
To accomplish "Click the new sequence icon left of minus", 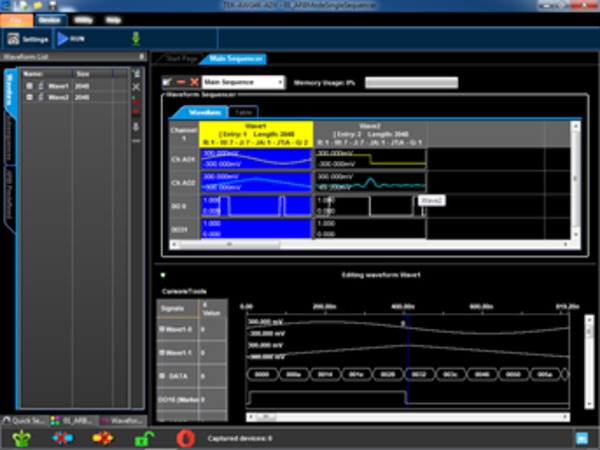I will coord(167,82).
